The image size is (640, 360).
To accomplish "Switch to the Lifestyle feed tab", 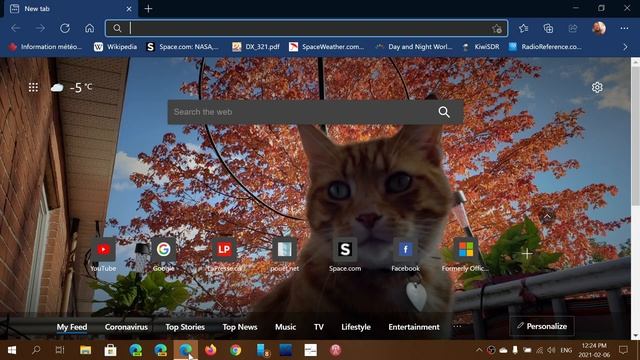I will (356, 327).
